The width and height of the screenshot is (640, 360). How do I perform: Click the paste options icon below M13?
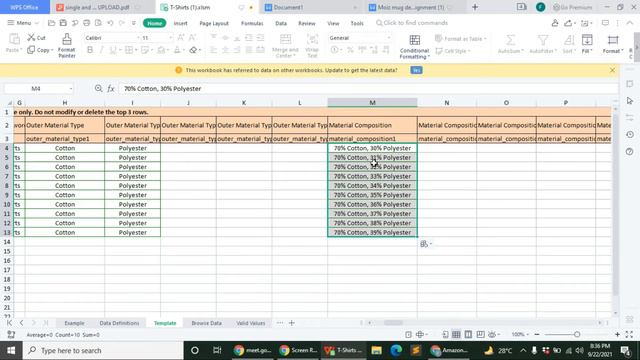click(x=425, y=244)
